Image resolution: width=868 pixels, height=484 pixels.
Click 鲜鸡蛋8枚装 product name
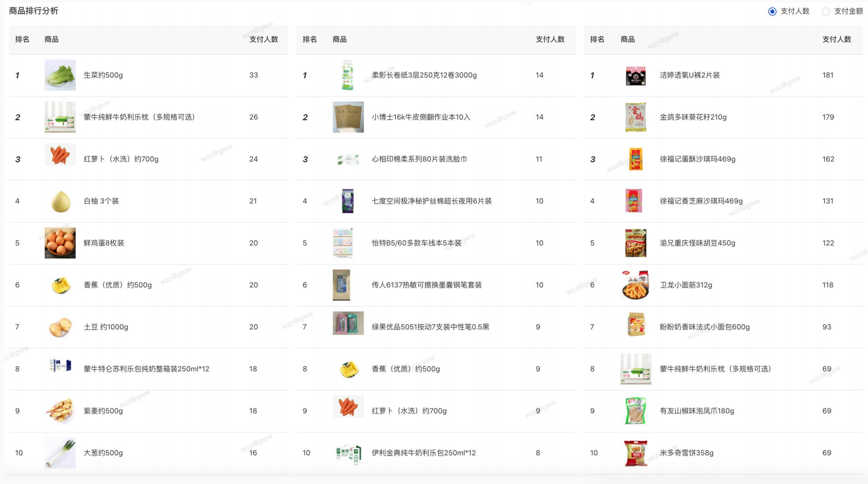click(104, 243)
